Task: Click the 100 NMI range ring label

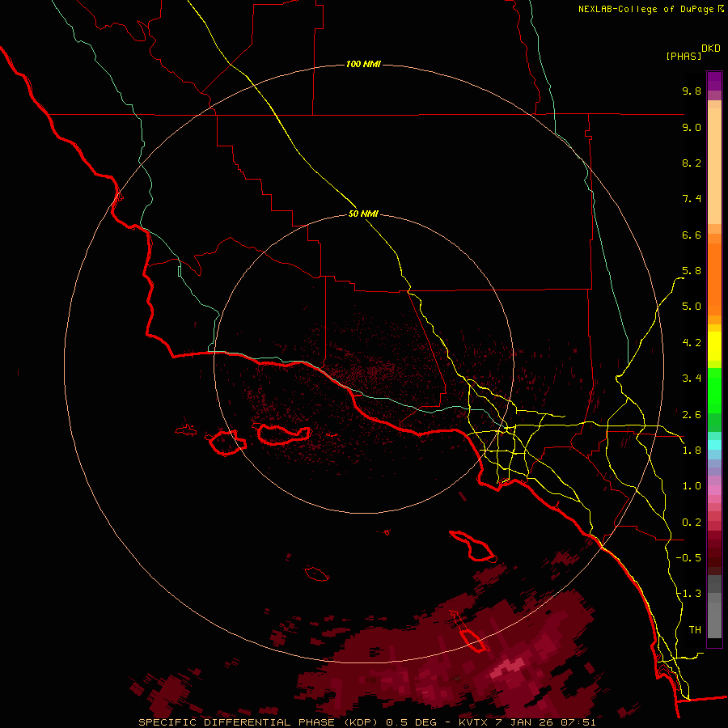Action: click(x=363, y=64)
